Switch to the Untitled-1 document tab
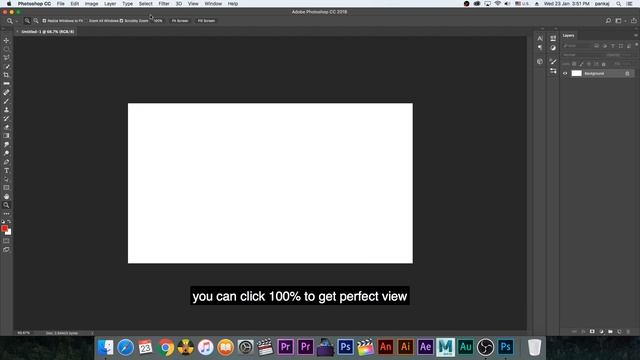The image size is (640, 360). pyautogui.click(x=45, y=31)
